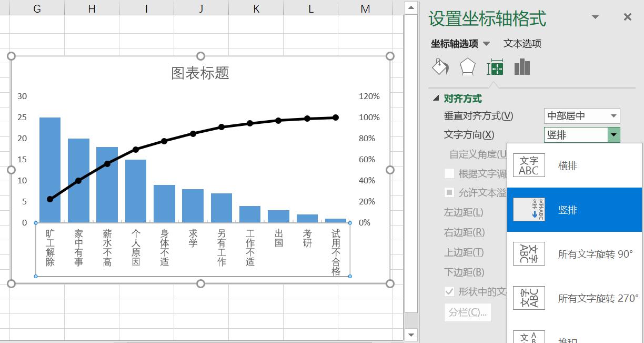Screen dimensions: 644x343
Task: Choose 横排 text direction option
Action: [575, 165]
